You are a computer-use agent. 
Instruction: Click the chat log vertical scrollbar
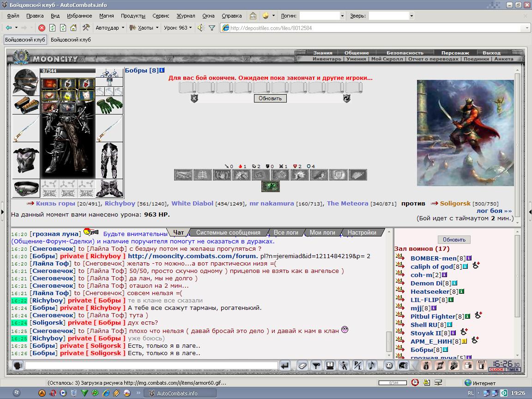389,294
